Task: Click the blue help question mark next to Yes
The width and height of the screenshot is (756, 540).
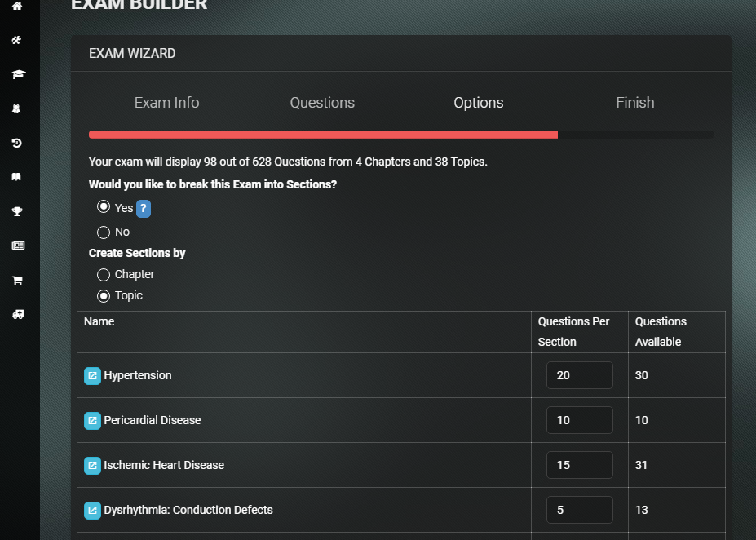Action: 144,209
